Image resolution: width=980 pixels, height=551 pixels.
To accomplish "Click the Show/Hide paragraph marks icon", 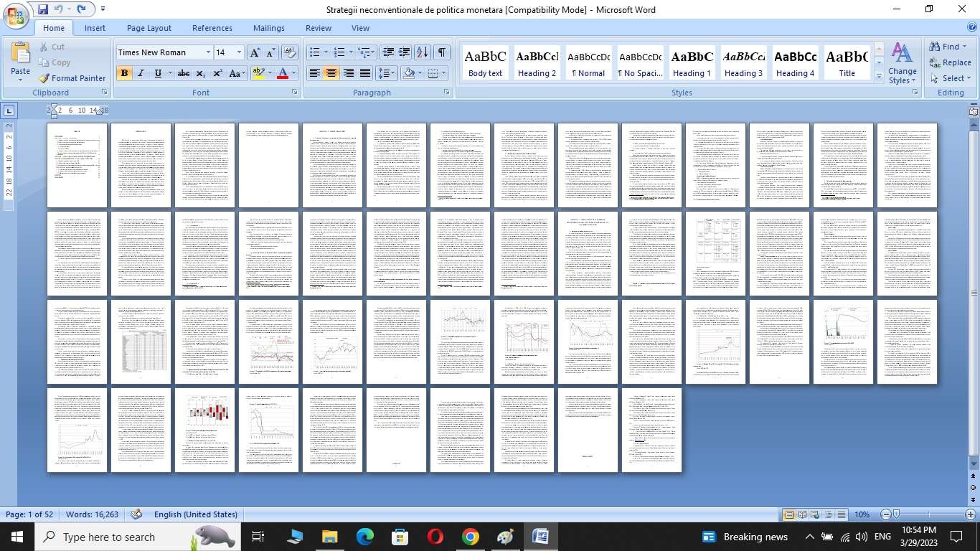I will [x=442, y=52].
